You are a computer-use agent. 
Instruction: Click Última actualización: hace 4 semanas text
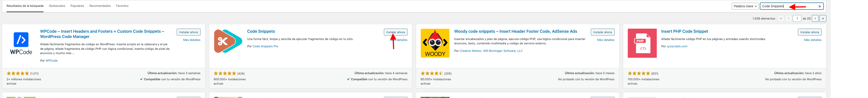[381, 73]
